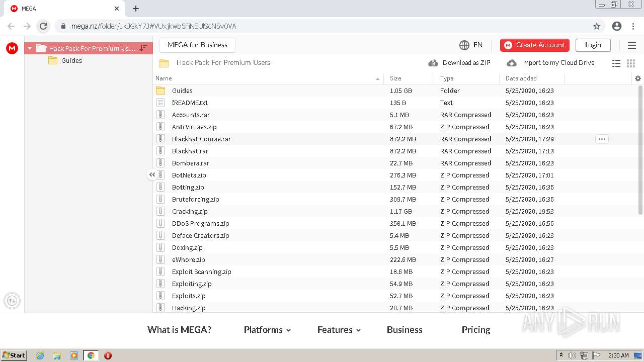The width and height of the screenshot is (644, 362).
Task: Select the Exploit Scanning.zip file
Action: pyautogui.click(x=202, y=271)
